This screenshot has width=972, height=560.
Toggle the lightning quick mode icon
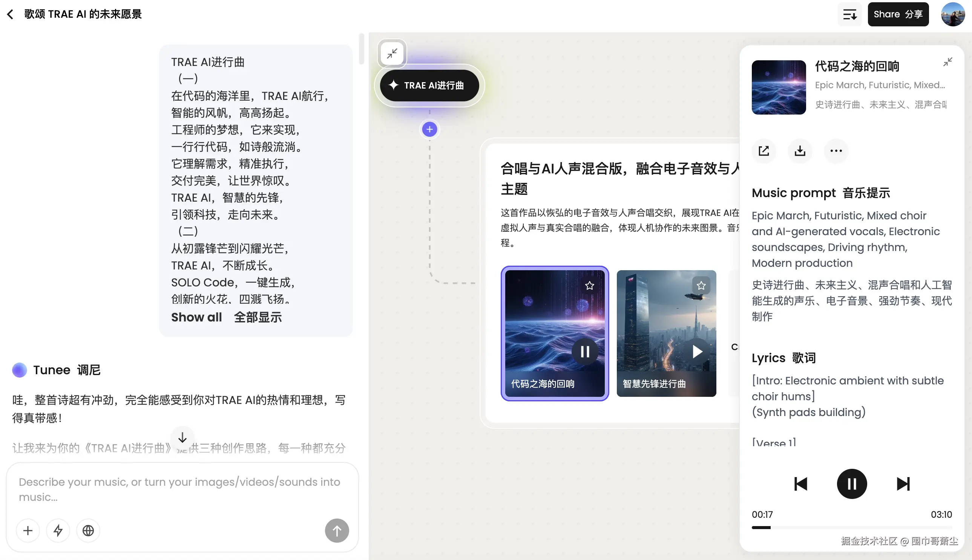(x=58, y=531)
